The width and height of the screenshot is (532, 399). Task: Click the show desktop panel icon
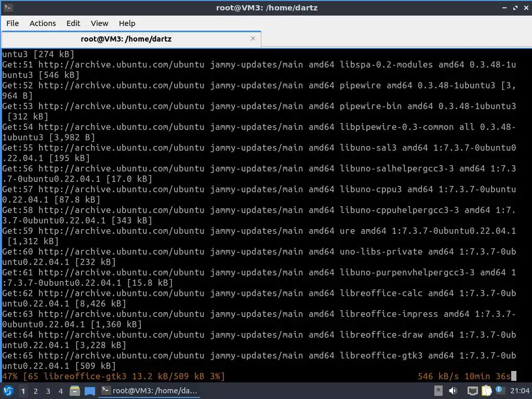pyautogui.click(x=89, y=391)
